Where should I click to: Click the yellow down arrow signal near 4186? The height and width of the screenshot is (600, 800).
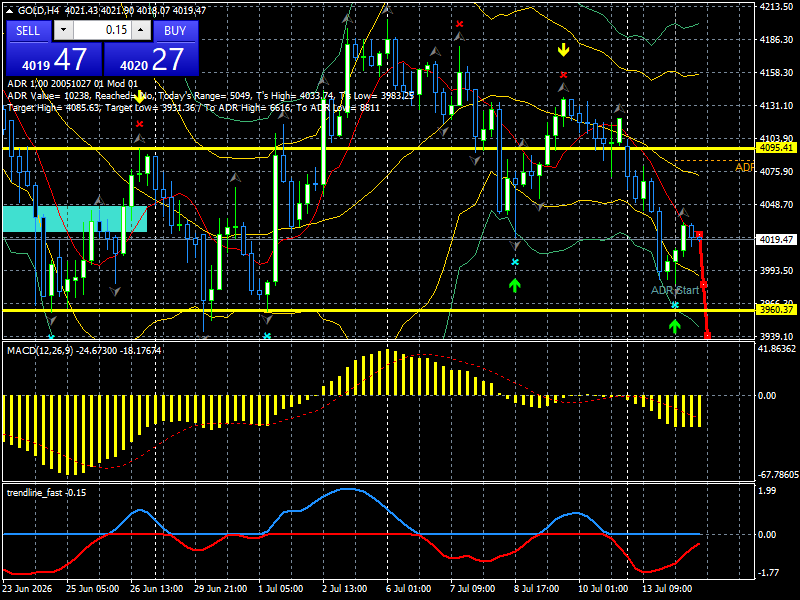tap(563, 50)
